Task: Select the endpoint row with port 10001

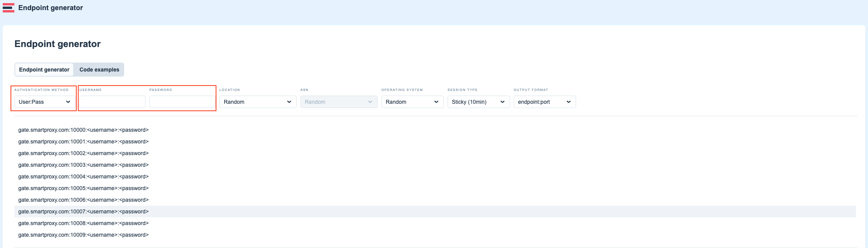Action: pyautogui.click(x=435, y=141)
